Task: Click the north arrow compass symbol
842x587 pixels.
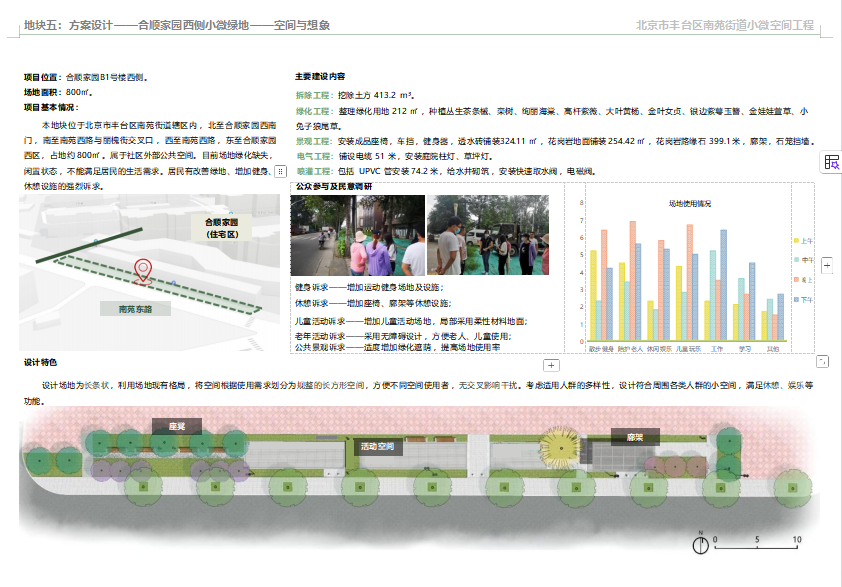Action: coord(702,541)
